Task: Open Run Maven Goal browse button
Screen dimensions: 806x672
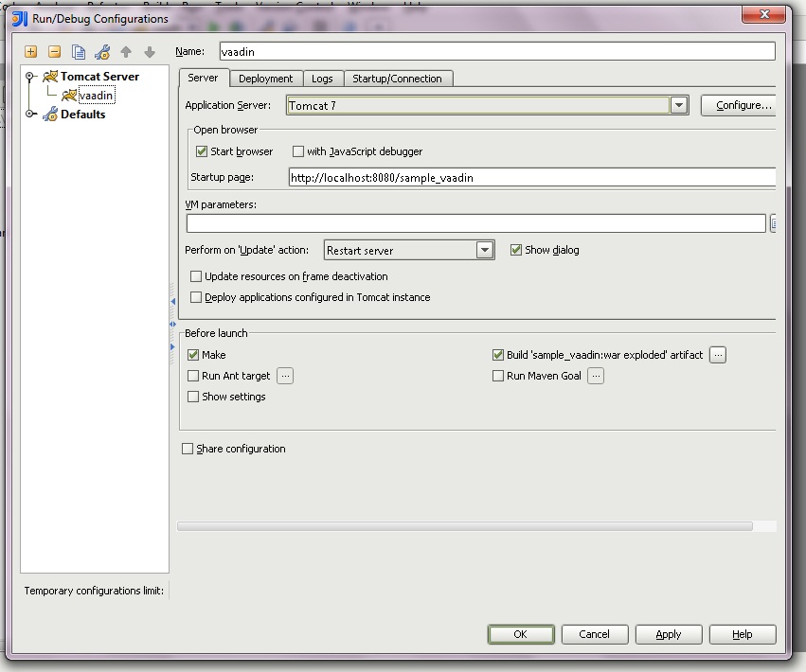Action: [595, 376]
